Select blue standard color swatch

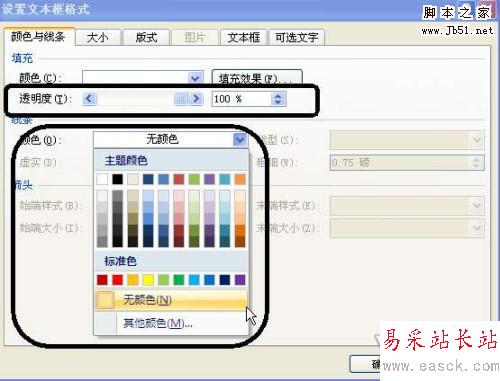(209, 280)
